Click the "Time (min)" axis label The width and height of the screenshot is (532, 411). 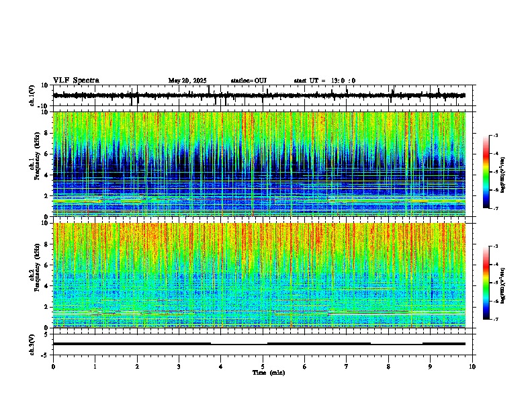click(x=269, y=373)
